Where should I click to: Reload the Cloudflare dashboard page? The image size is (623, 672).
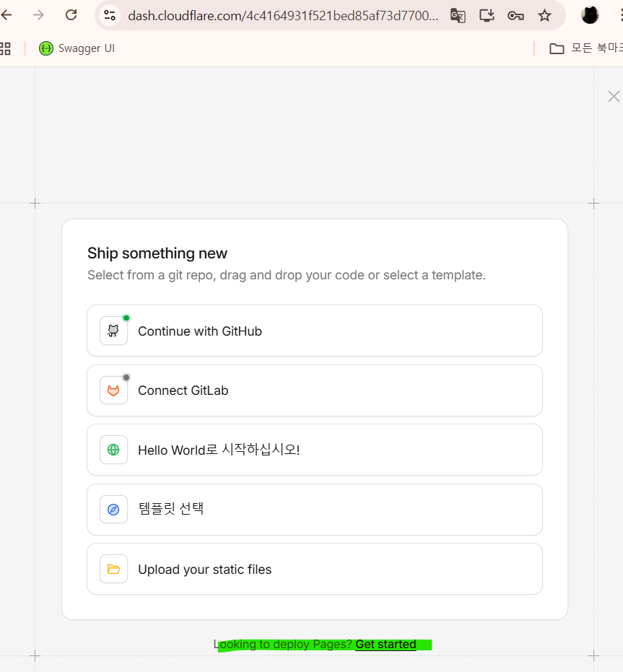(71, 15)
